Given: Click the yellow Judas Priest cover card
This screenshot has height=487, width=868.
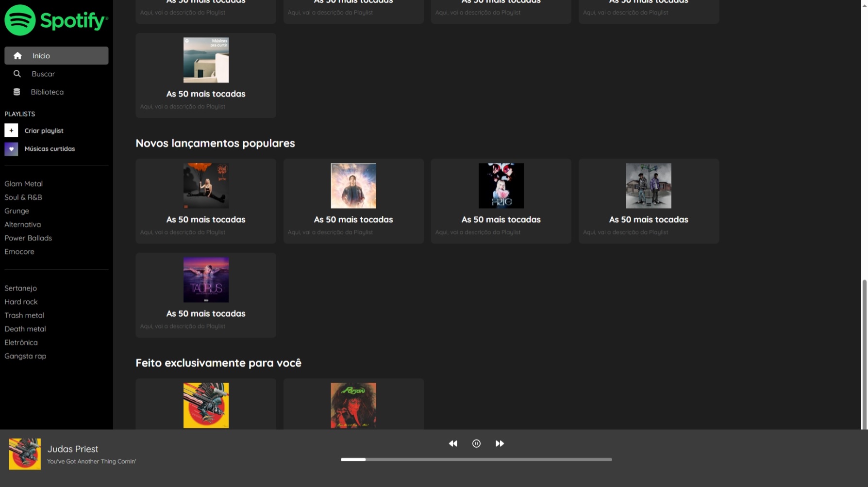Looking at the screenshot, I should (206, 406).
